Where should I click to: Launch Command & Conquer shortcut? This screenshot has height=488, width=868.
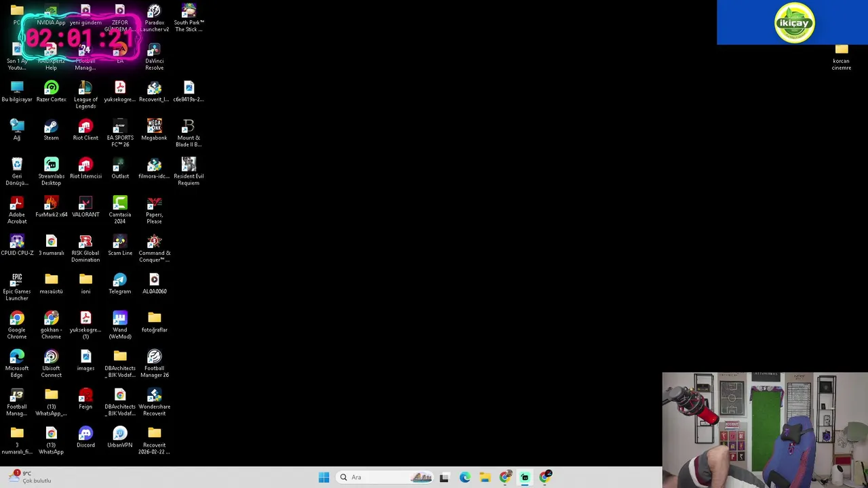(154, 249)
